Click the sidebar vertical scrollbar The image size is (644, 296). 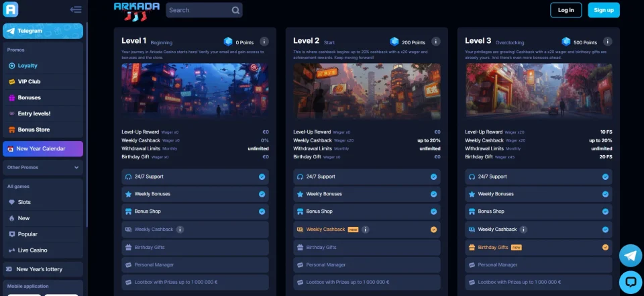pos(87,124)
